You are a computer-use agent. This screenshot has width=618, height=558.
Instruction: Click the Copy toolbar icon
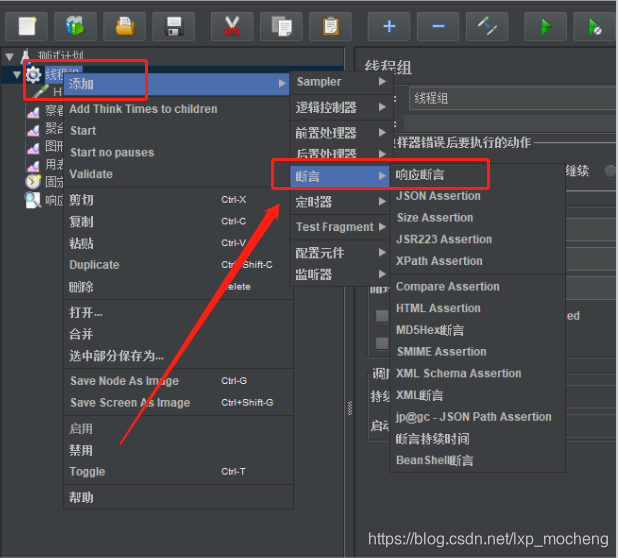pos(281,26)
